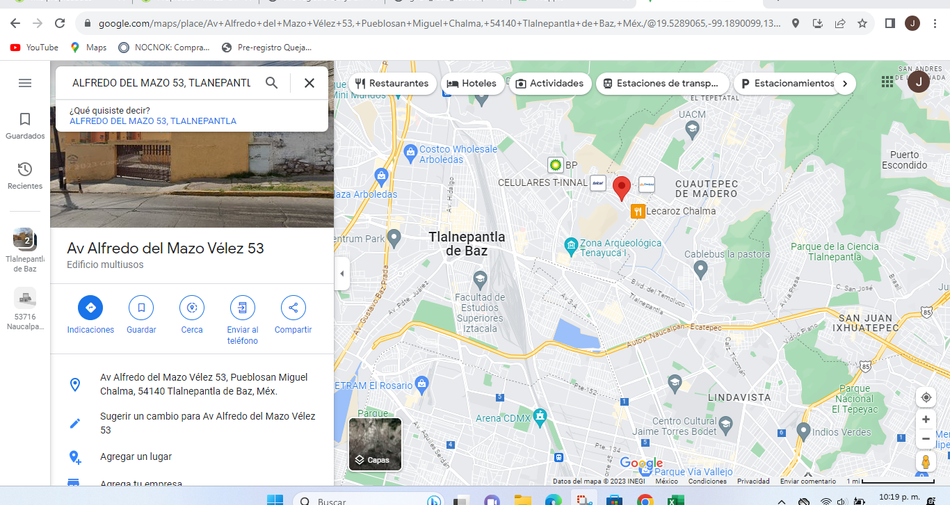Open browser three-dot menu

click(935, 23)
